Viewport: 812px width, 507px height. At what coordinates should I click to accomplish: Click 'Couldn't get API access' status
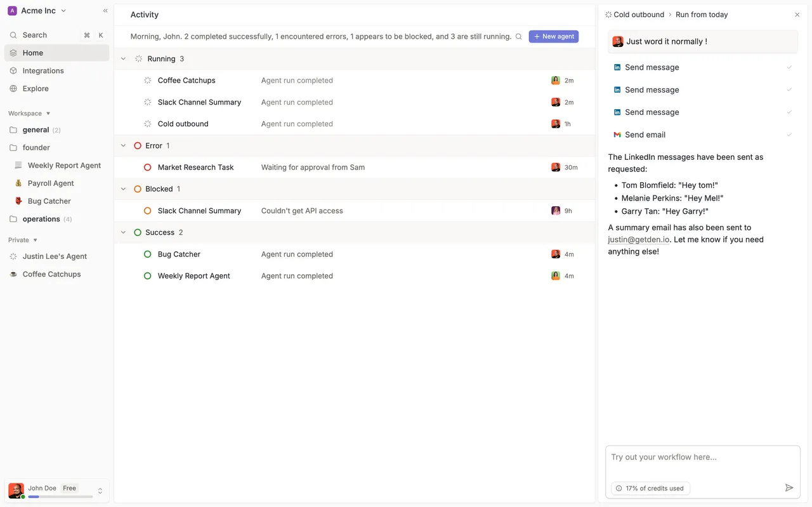302,211
